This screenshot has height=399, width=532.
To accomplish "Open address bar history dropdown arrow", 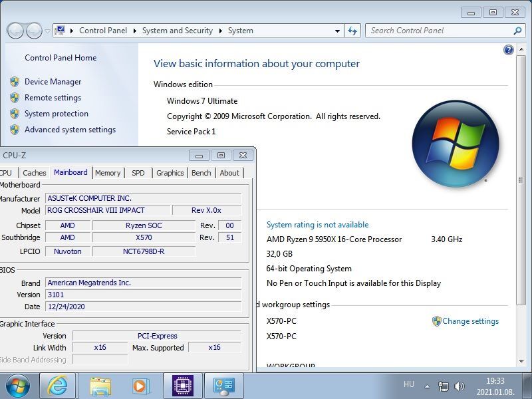I will point(337,31).
